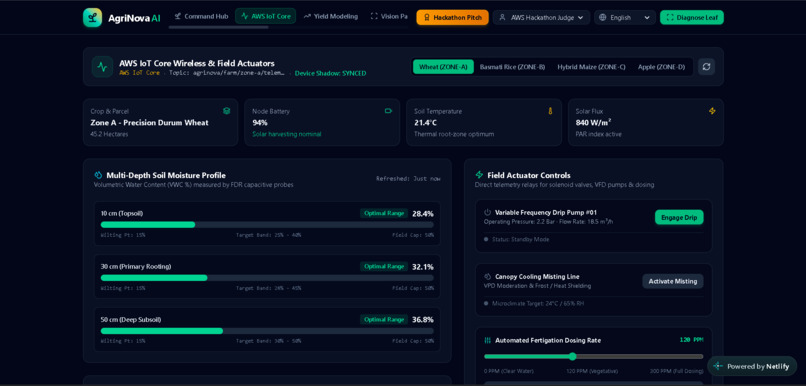806x386 pixels.
Task: Switch to Yield Modeling tab
Action: tap(331, 16)
